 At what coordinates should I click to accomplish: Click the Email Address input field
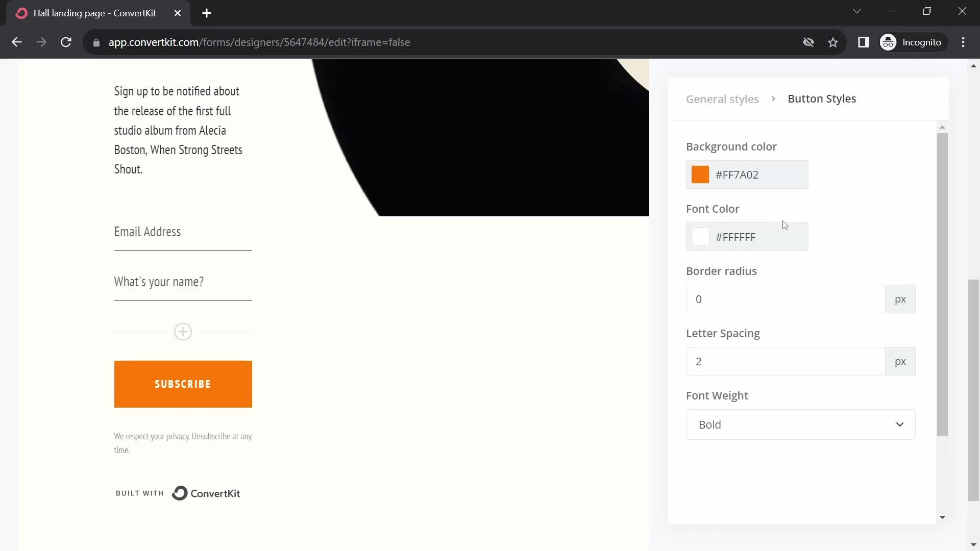click(x=183, y=232)
